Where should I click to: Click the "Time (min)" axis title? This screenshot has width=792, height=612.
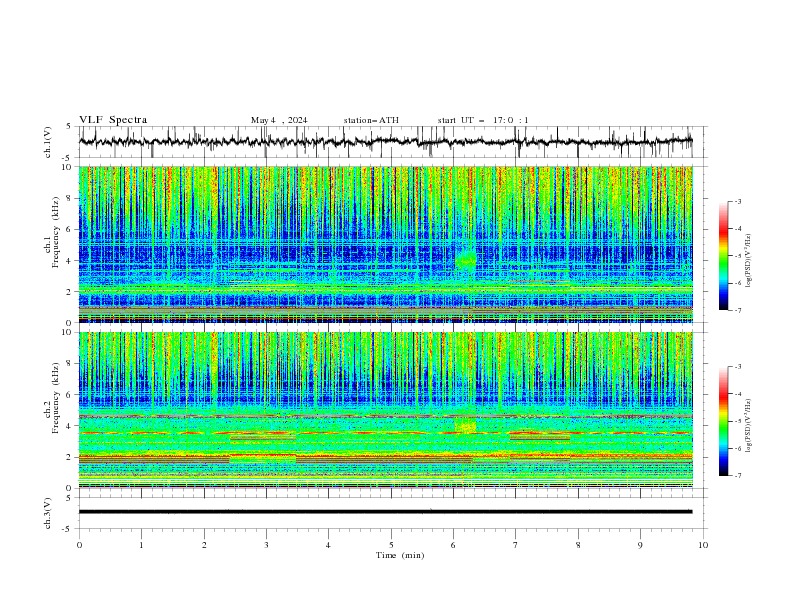pyautogui.click(x=400, y=555)
